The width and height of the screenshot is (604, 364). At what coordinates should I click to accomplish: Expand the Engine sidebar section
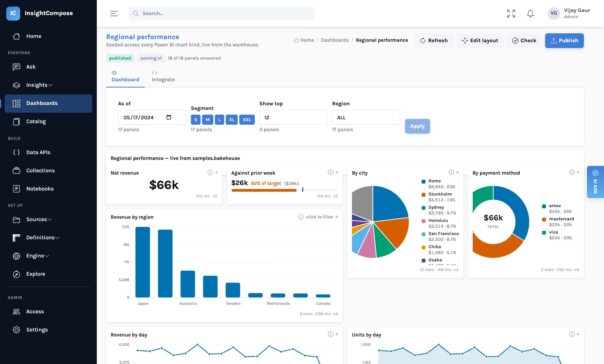point(48,256)
